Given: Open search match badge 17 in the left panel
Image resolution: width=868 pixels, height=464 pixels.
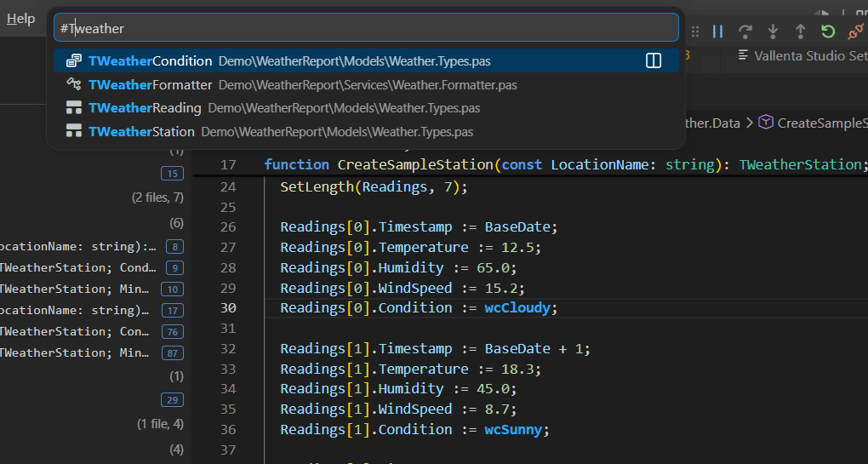Looking at the screenshot, I should [x=172, y=311].
